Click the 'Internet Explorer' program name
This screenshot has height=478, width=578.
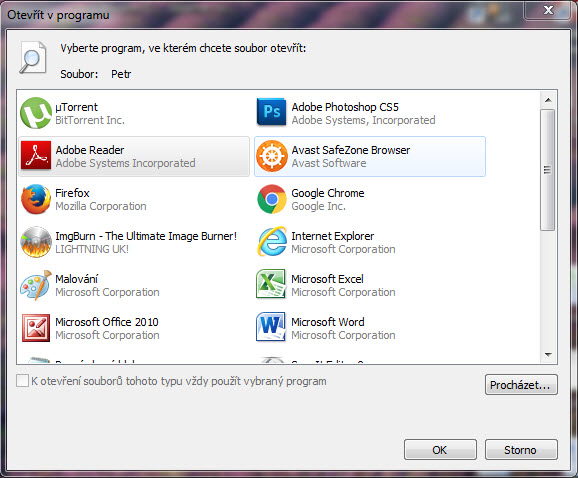[x=332, y=236]
